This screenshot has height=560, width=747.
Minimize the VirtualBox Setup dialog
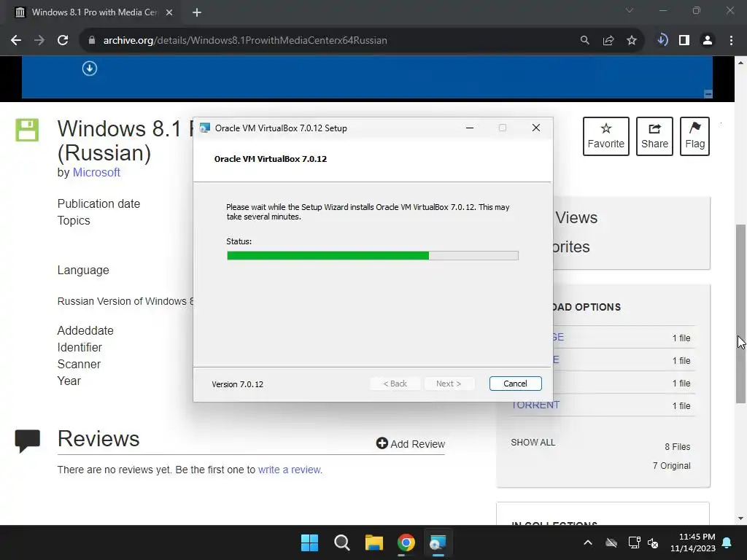pos(470,128)
